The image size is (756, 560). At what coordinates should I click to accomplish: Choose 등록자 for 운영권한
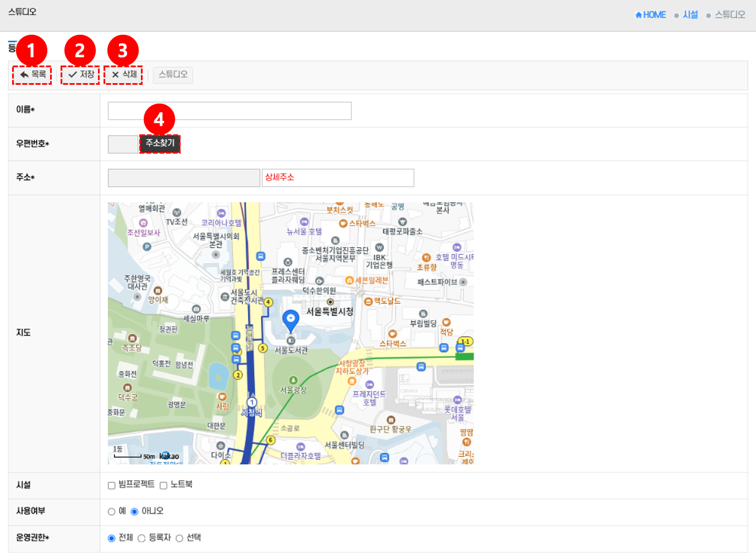[x=142, y=538]
